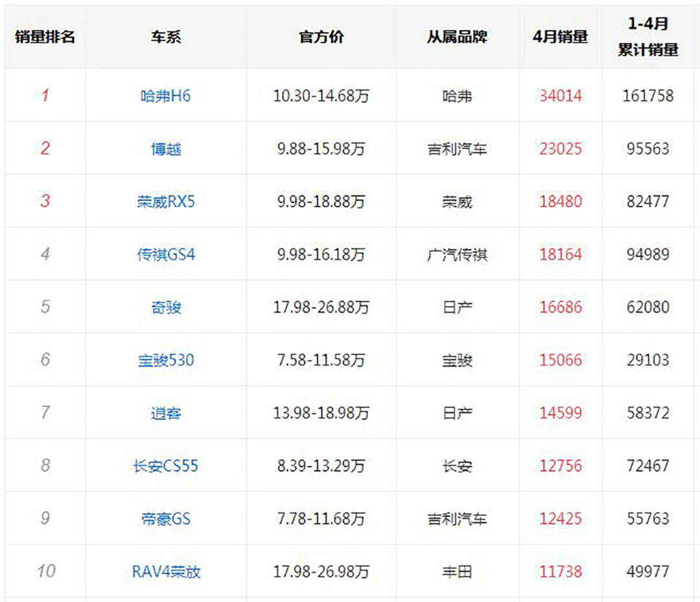Select the 车系 column header
This screenshot has width=700, height=602.
166,37
